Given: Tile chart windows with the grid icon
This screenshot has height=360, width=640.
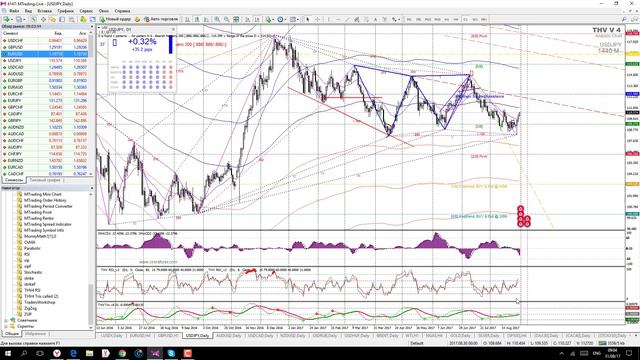Looking at the screenshot, I should (x=236, y=19).
